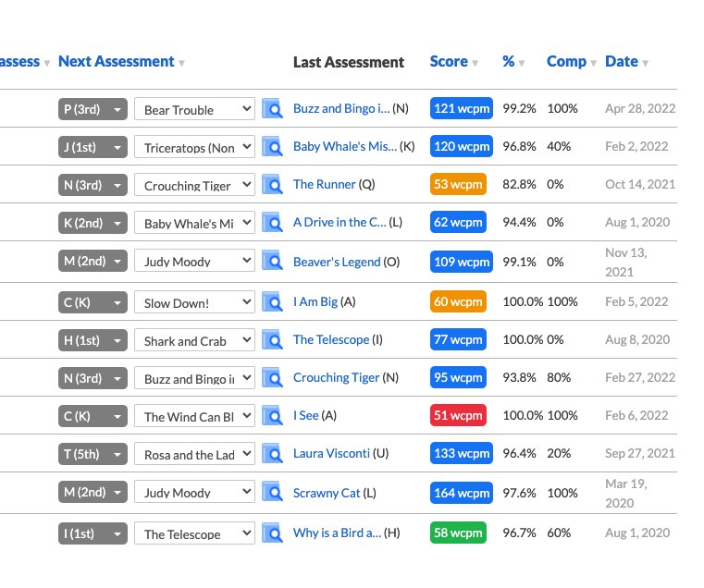The image size is (704, 588).
Task: Open the K (2nd) level dropdown
Action: [93, 223]
